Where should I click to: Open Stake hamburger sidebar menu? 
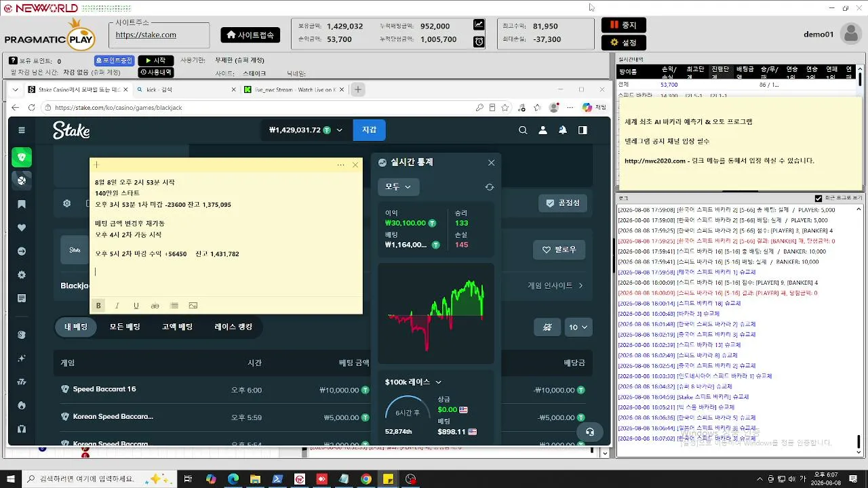pyautogui.click(x=22, y=130)
